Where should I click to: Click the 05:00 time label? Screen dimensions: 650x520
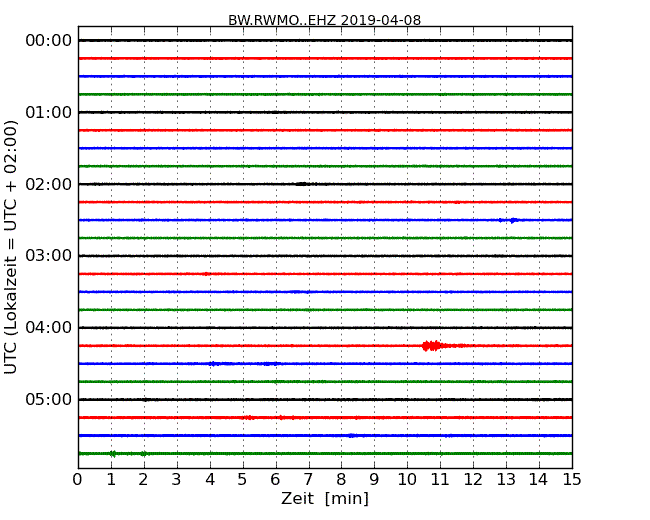[x=49, y=399]
